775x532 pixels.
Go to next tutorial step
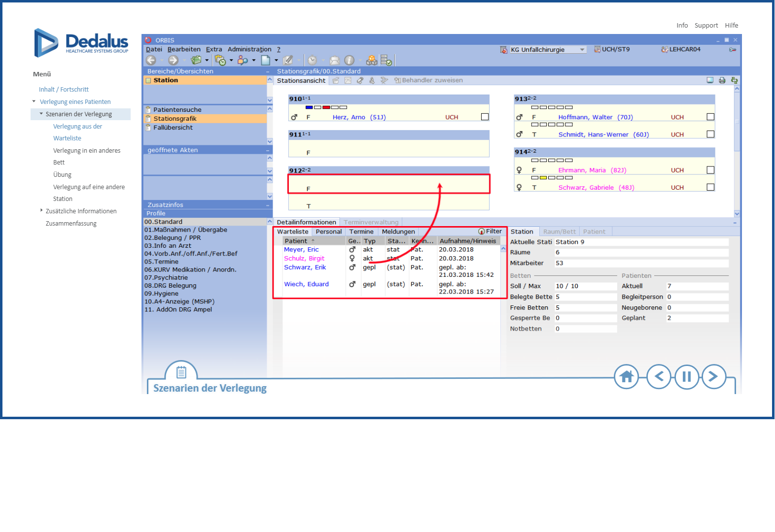[713, 377]
